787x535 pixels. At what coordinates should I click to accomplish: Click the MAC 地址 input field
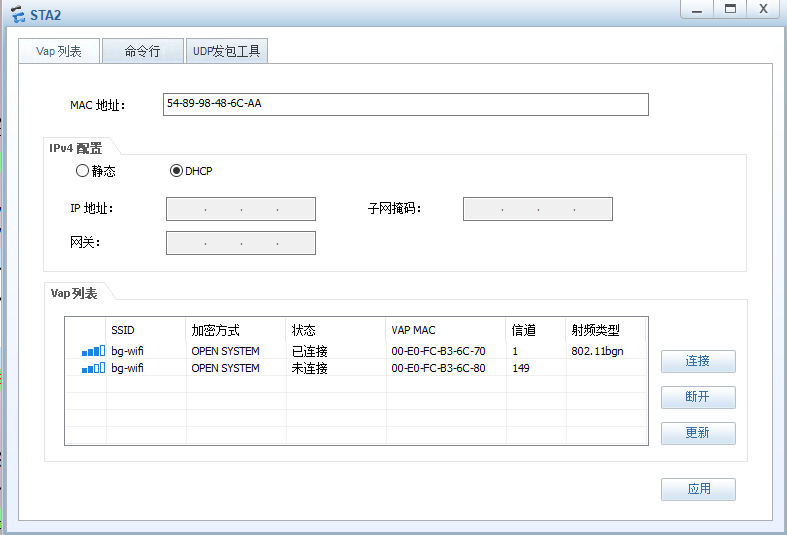click(406, 104)
